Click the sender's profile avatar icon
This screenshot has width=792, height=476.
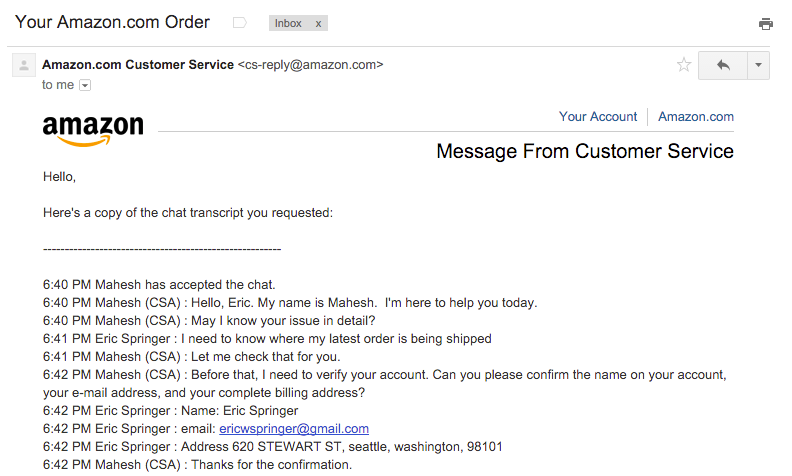(x=23, y=66)
